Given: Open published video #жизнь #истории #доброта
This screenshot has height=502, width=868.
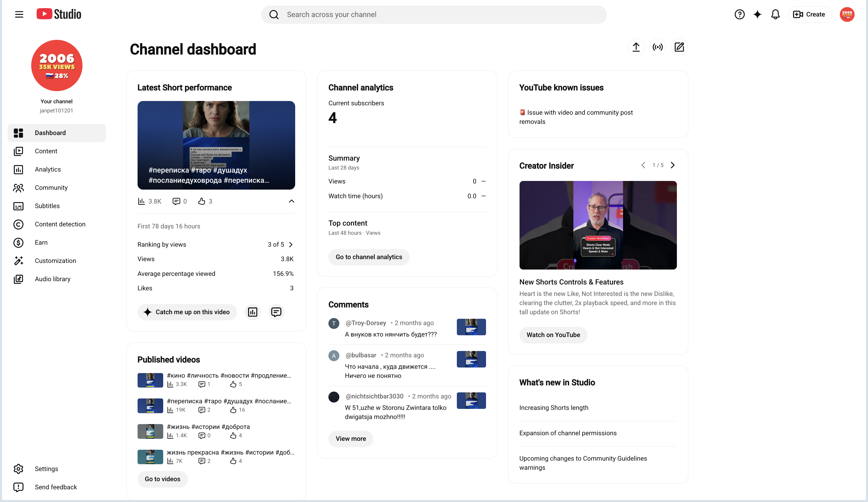Looking at the screenshot, I should [208, 427].
